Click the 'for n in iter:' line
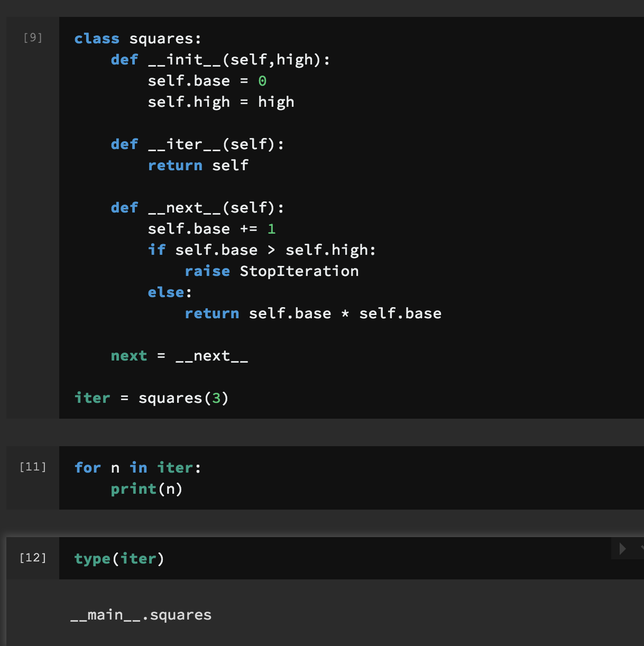 [138, 468]
